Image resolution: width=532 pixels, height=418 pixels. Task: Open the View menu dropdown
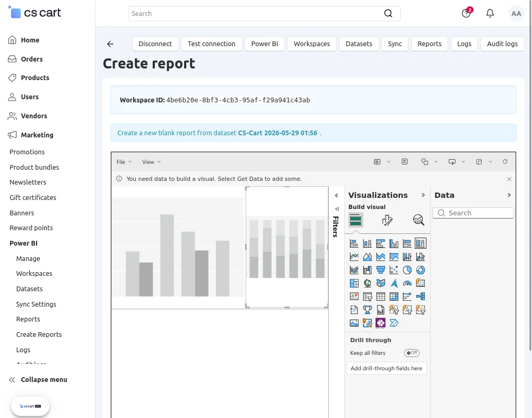click(x=151, y=162)
